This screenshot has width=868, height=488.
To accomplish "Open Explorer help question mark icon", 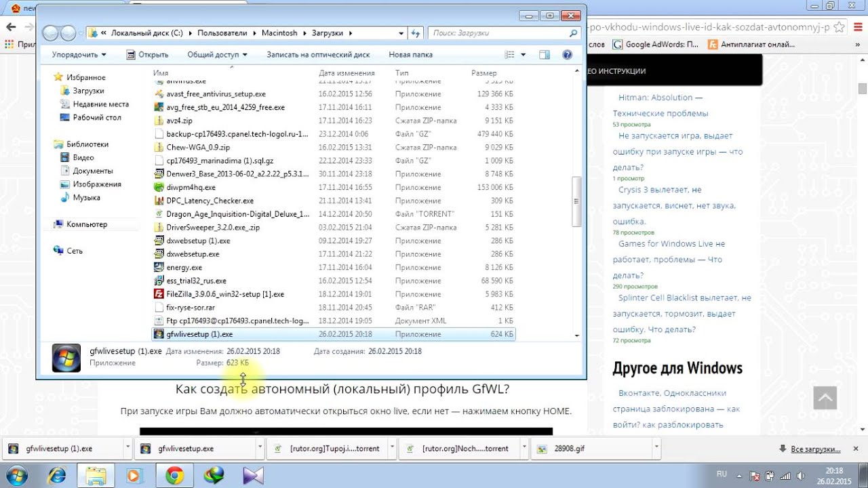I will (568, 55).
